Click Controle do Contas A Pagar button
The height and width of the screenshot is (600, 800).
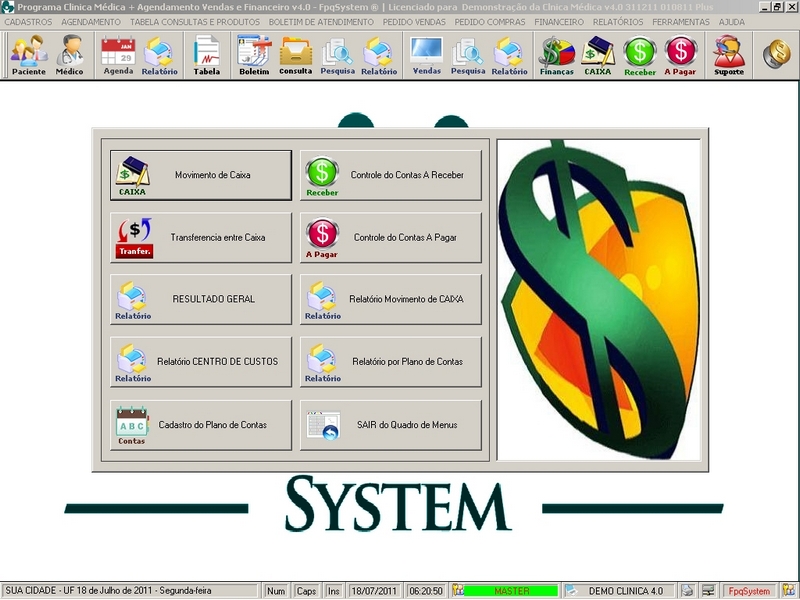coord(391,238)
